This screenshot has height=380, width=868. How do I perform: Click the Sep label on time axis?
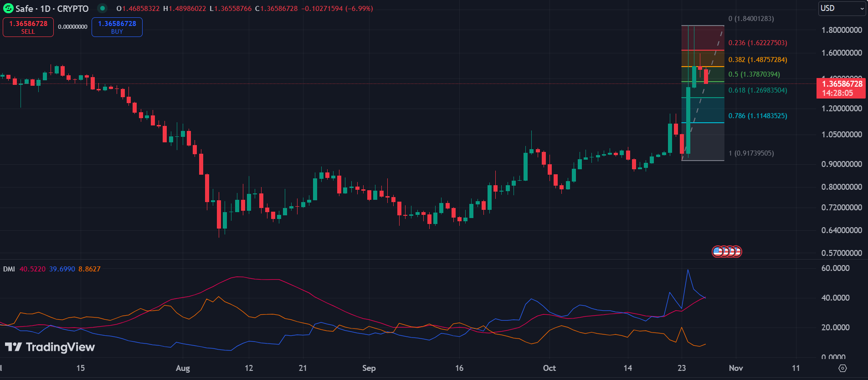click(x=369, y=368)
